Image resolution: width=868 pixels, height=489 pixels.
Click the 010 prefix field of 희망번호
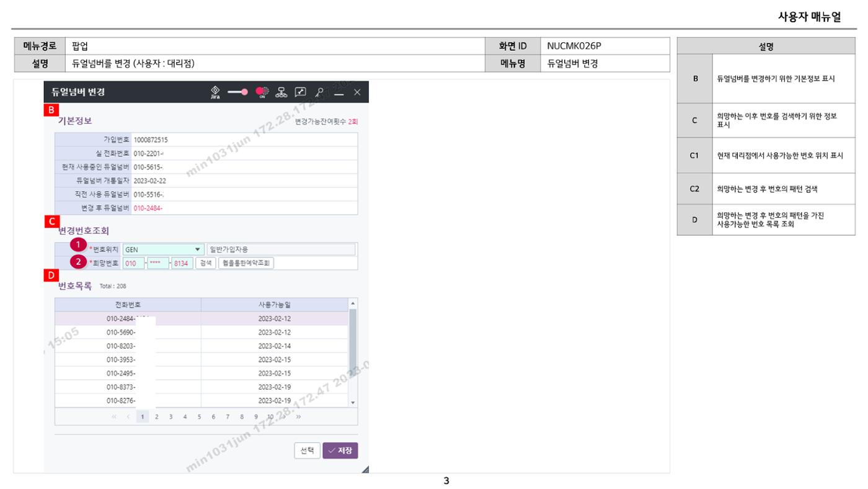133,263
